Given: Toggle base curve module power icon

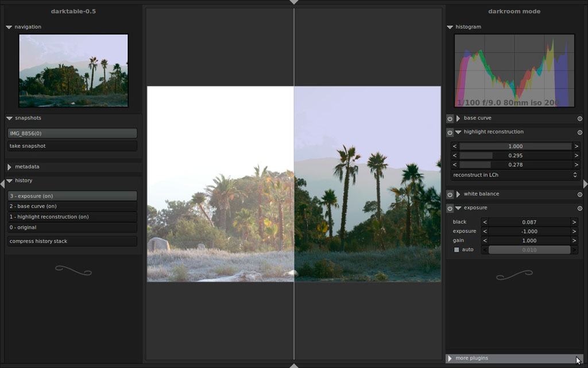Looking at the screenshot, I should click(450, 118).
